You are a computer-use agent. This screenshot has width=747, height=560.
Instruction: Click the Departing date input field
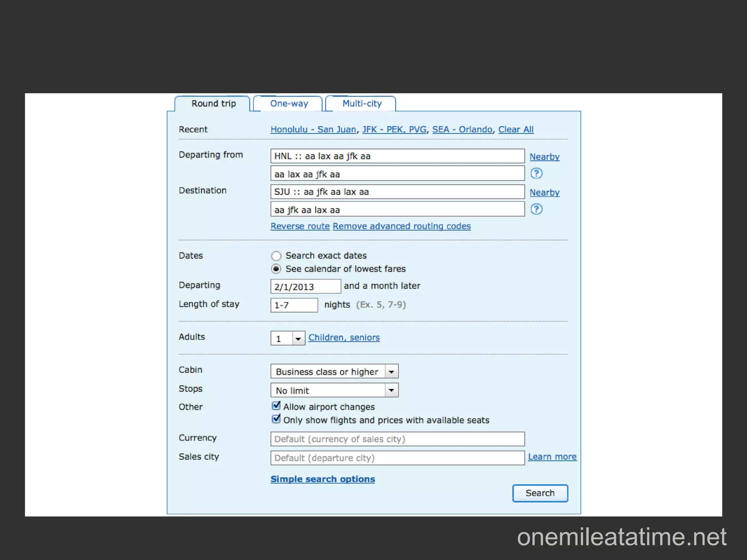305,287
